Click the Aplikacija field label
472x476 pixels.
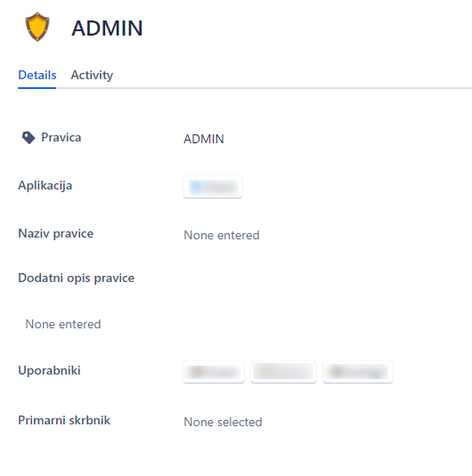click(45, 185)
